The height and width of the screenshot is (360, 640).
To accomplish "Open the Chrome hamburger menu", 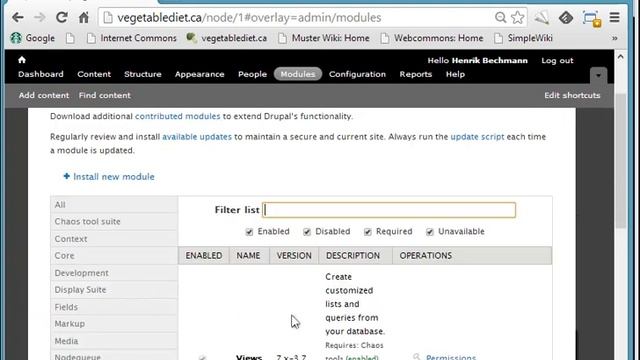I will click(x=614, y=18).
